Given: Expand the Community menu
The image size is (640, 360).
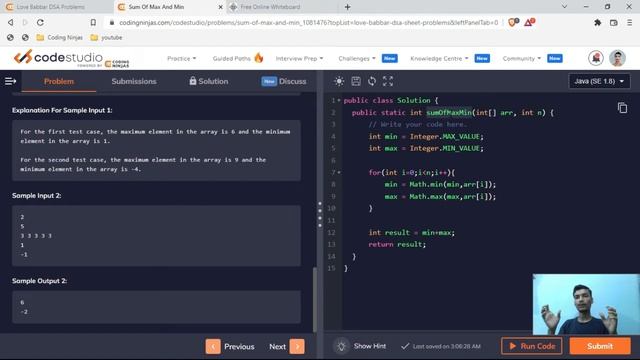Looking at the screenshot, I should click(522, 58).
